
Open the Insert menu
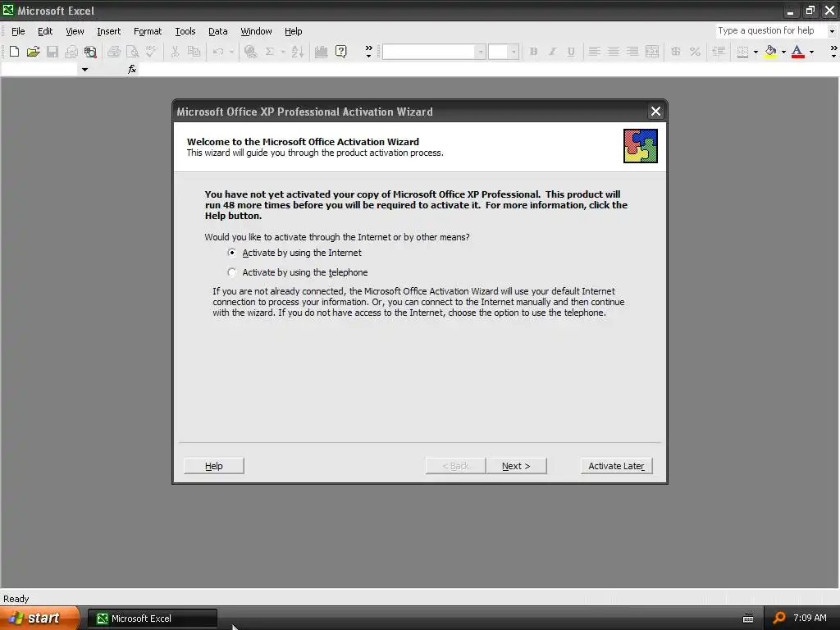point(109,31)
